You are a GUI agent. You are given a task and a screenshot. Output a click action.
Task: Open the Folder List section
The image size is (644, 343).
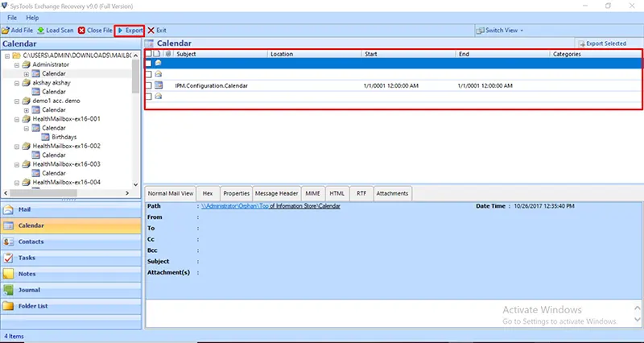(71, 306)
